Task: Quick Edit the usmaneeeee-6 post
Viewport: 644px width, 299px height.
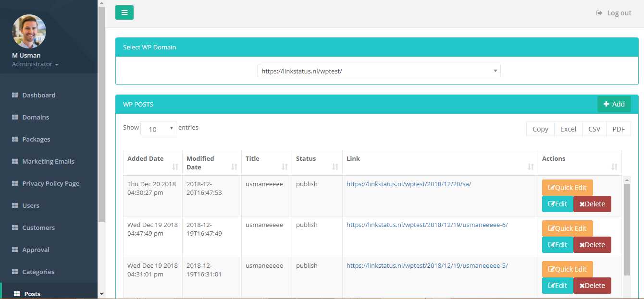Action: [x=568, y=228]
